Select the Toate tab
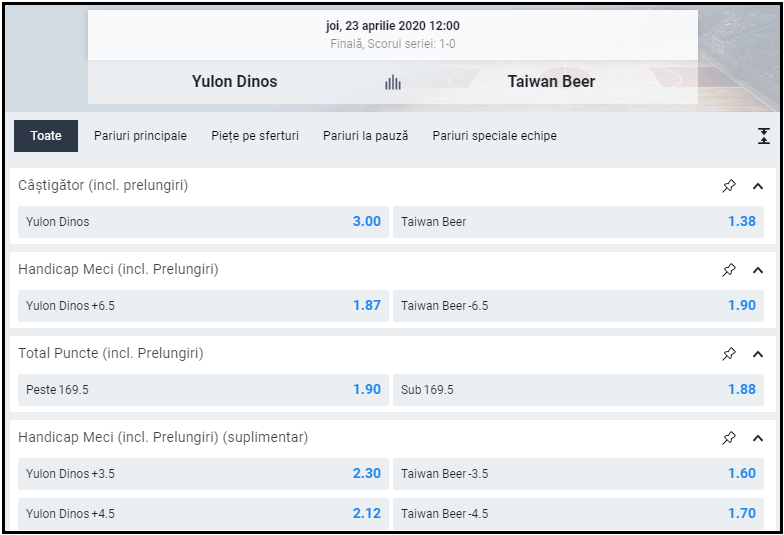Screen dimensions: 784x535 pos(46,136)
